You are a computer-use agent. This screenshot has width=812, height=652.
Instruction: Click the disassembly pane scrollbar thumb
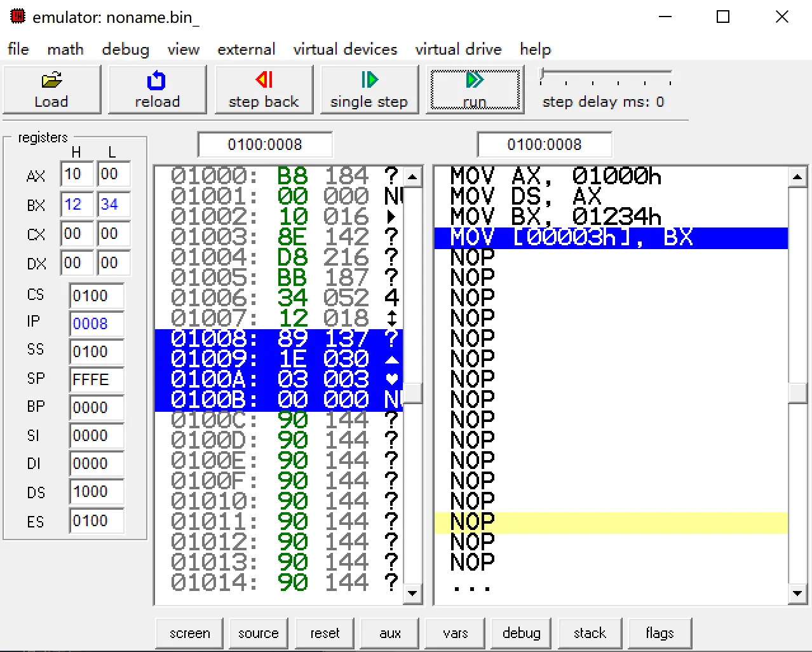[797, 393]
